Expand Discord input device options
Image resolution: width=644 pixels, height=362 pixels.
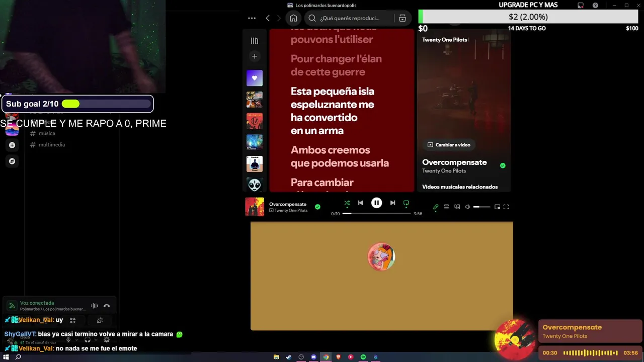pyautogui.click(x=77, y=340)
